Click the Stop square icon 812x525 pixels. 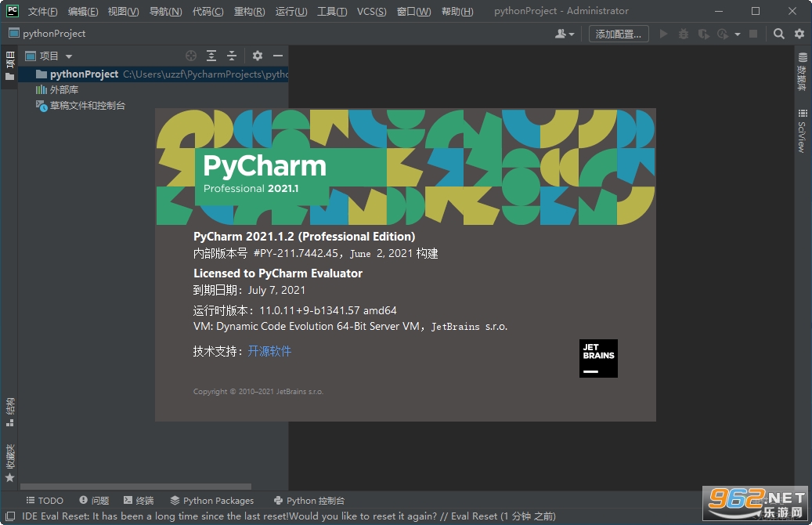[x=753, y=34]
